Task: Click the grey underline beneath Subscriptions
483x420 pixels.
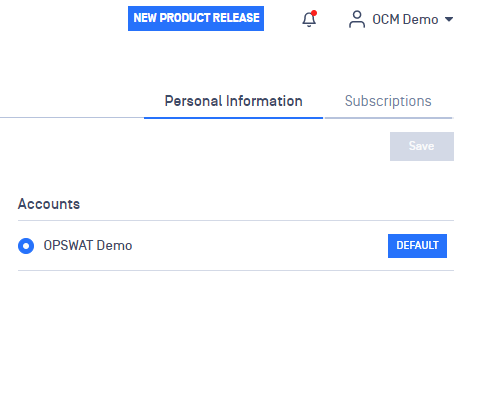Action: 389,118
